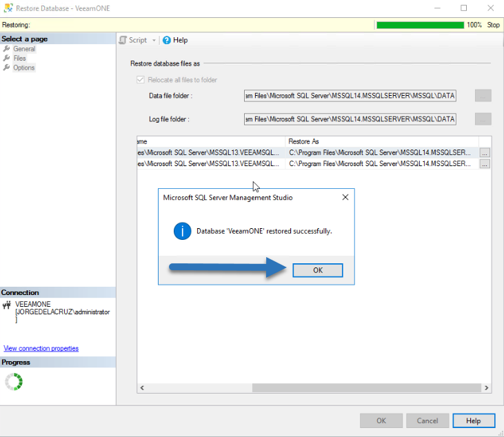Screen dimensions: 504x437
Task: Click the left arrow of horizontal scrollbar
Action: point(142,388)
